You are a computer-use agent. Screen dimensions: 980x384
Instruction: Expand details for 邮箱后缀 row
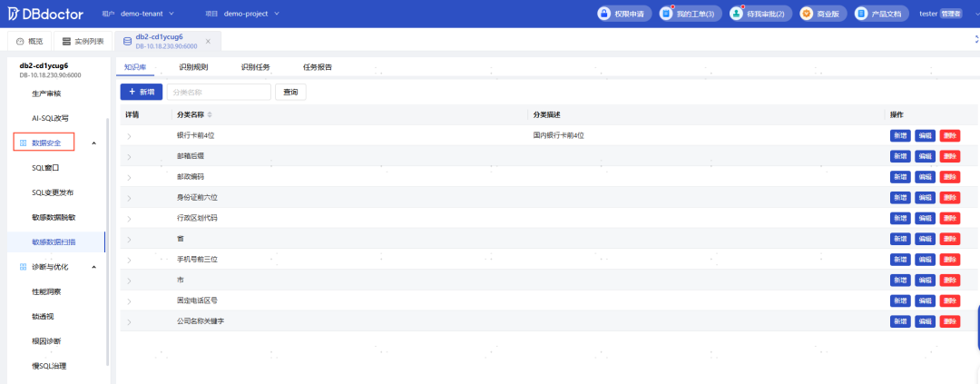(x=130, y=156)
